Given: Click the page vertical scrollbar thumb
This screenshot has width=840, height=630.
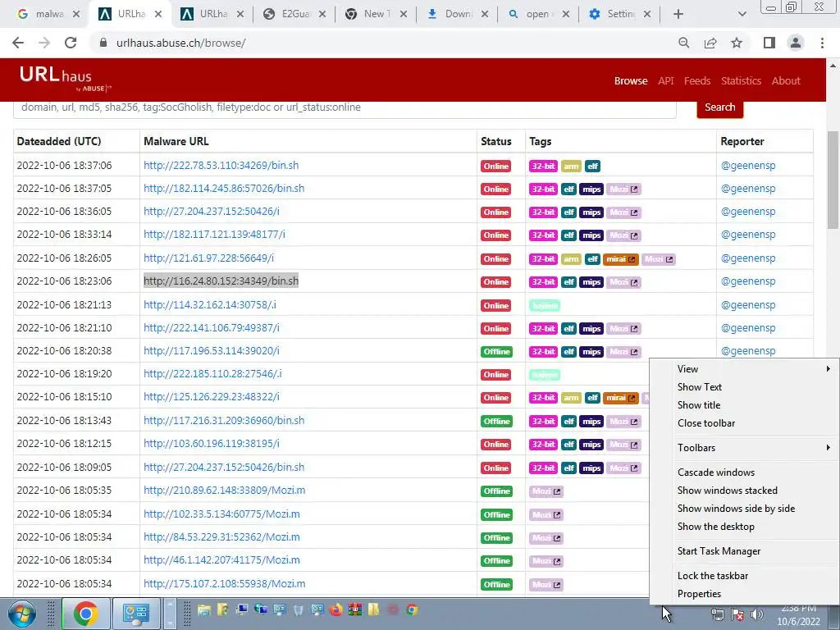Looking at the screenshot, I should point(833,180).
